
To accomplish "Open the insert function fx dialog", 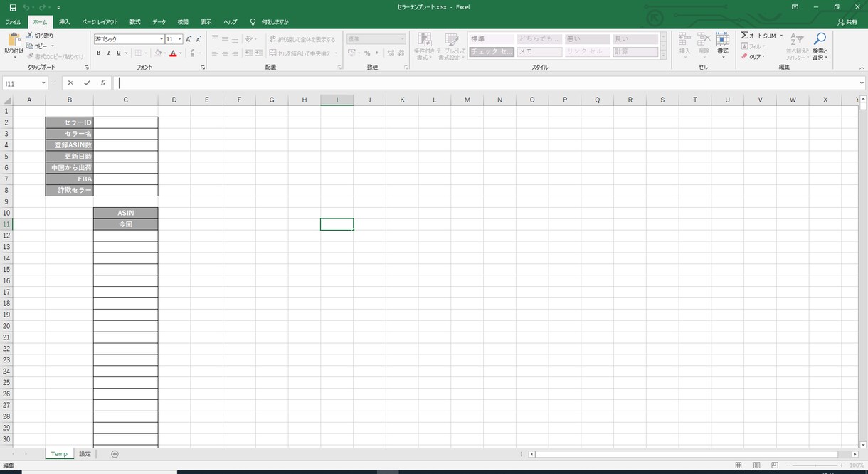I will [x=103, y=83].
